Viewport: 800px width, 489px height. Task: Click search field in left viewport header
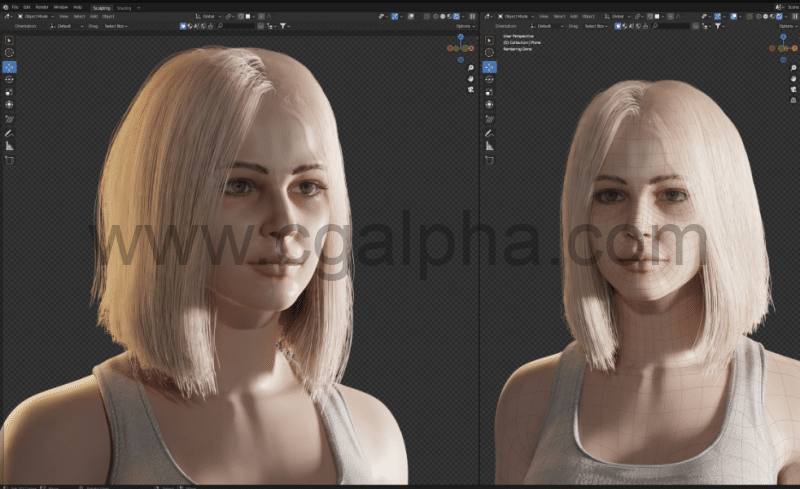coord(235,26)
